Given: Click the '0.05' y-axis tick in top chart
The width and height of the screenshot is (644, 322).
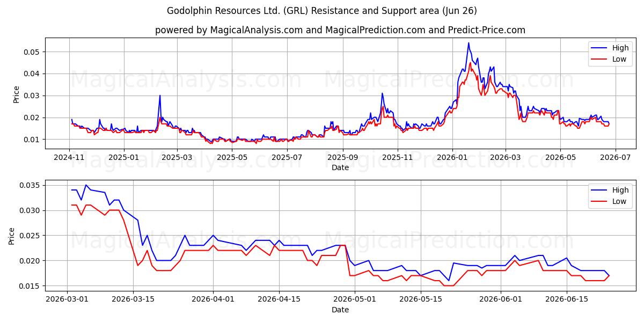Looking at the screenshot, I should pyautogui.click(x=32, y=52).
